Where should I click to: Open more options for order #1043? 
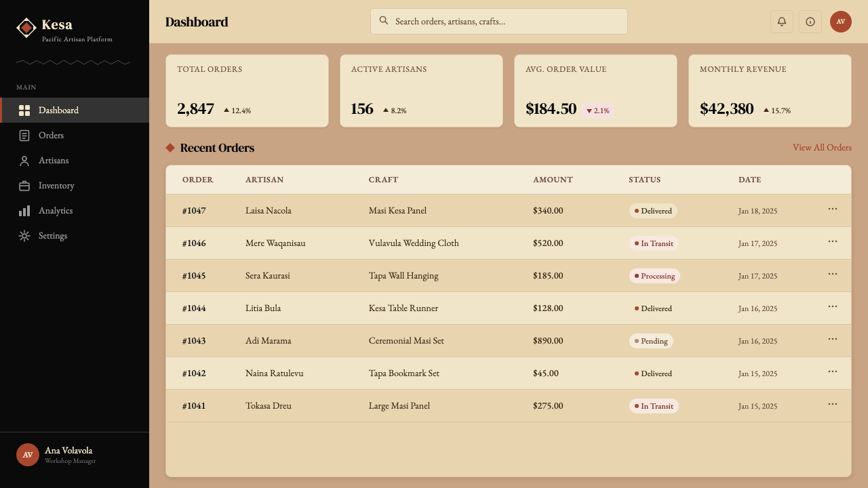click(833, 340)
